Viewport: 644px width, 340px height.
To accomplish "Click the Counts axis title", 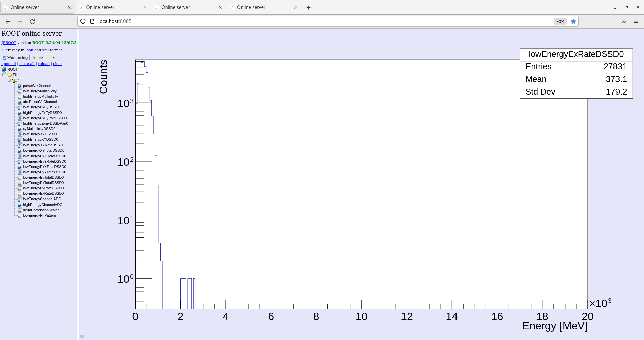I will click(x=103, y=77).
